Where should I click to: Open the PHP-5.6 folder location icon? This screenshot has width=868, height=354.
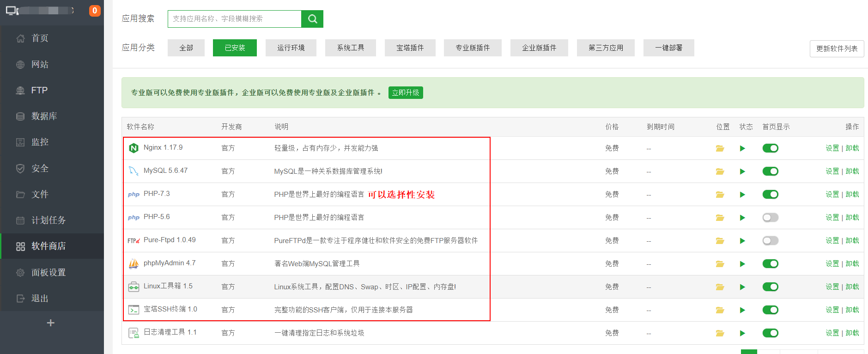click(720, 218)
